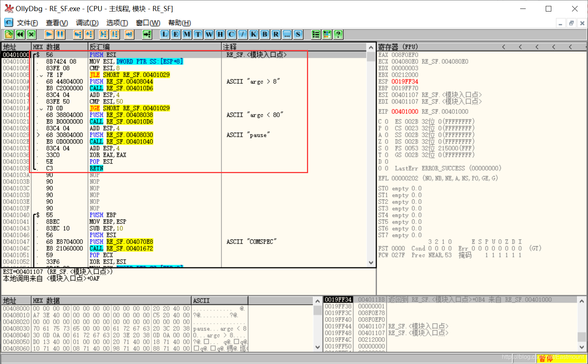Select the JLE SHORT RE_SF.00401029 instruction
The width and height of the screenshot is (588, 364).
130,75
